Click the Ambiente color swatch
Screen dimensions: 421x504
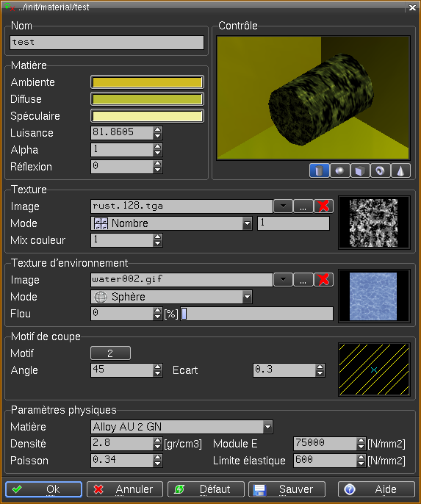click(x=147, y=82)
